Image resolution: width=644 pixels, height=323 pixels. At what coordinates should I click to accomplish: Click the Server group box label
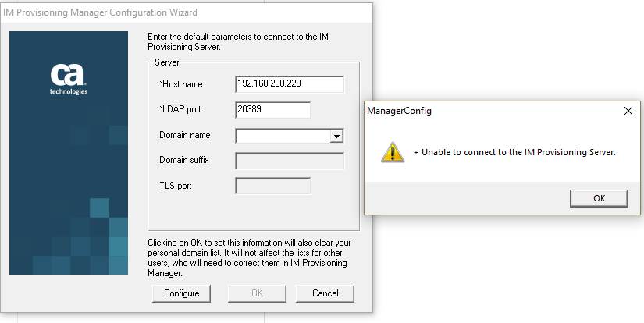[x=167, y=62]
